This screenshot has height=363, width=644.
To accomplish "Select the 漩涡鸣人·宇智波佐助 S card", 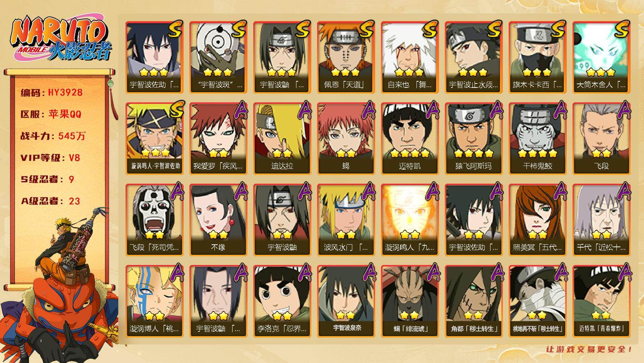I will click(154, 138).
